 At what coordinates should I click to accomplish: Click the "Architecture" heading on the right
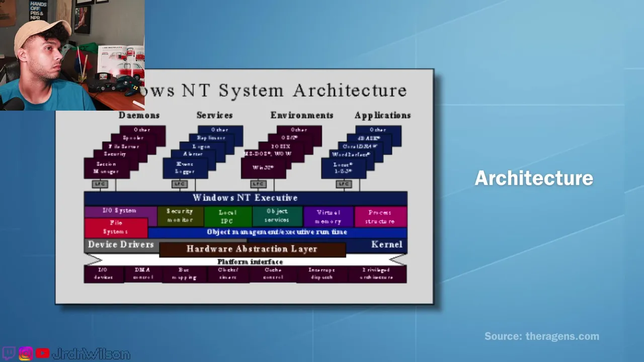coord(534,178)
